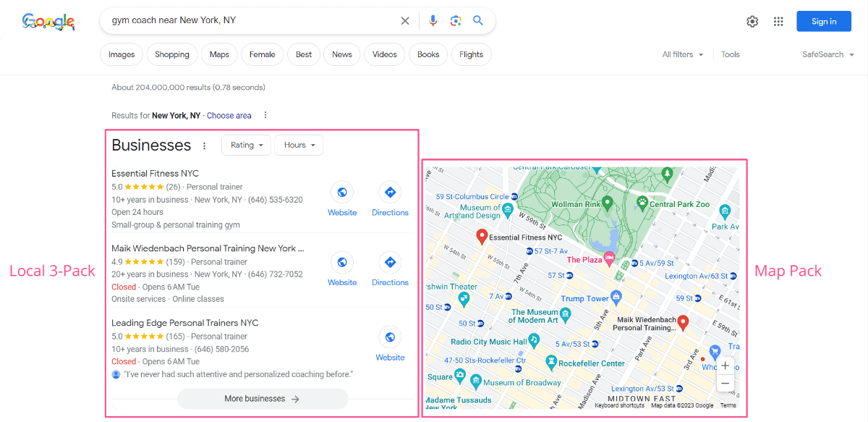Screen dimensions: 868x422
Task: Open the SafeSearch dropdown
Action: (x=828, y=54)
